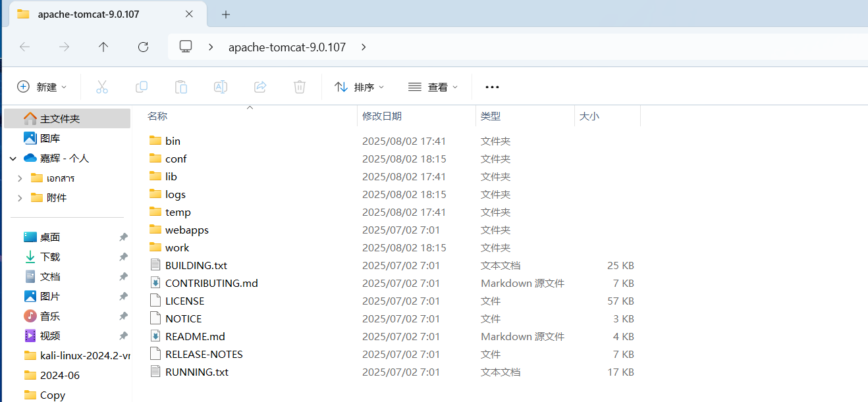
Task: Go up one folder level
Action: coord(103,47)
